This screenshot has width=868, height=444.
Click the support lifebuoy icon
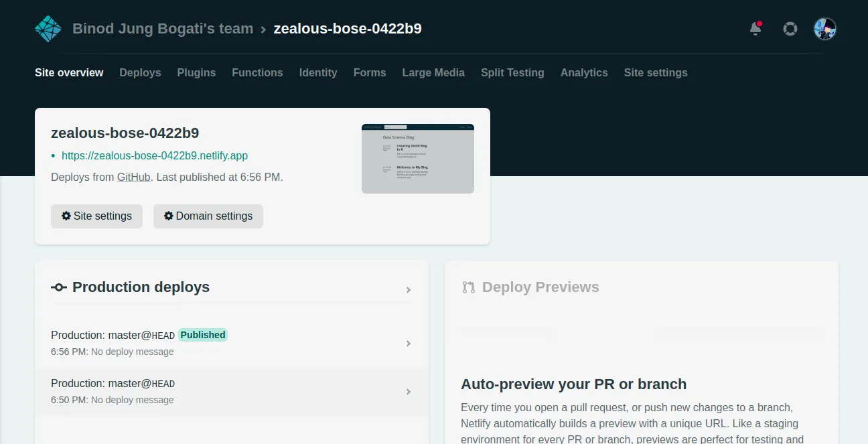point(790,29)
